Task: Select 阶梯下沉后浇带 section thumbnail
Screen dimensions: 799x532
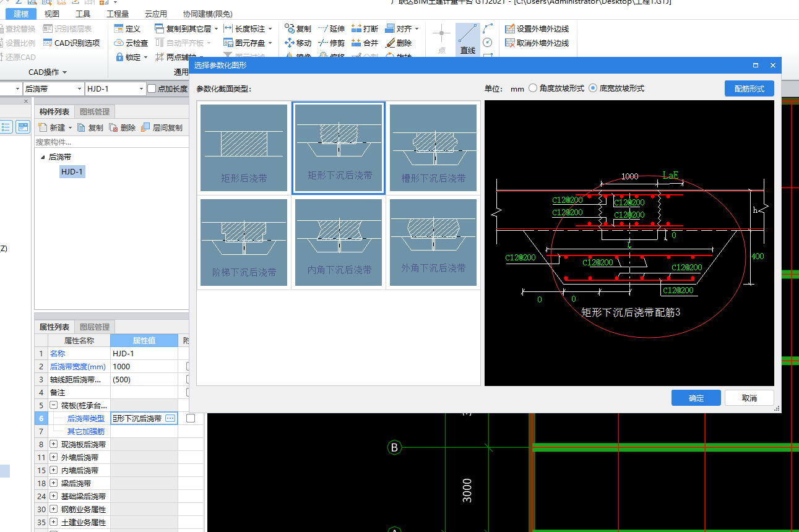Action: coord(244,242)
